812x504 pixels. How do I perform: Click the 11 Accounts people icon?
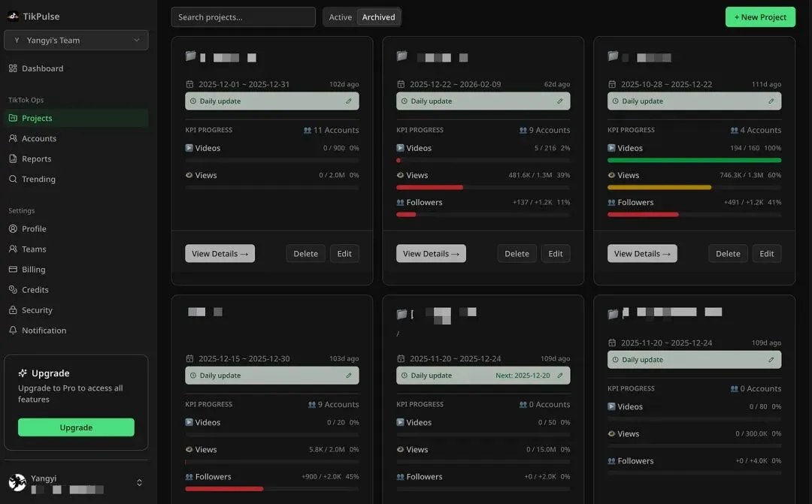coord(307,131)
